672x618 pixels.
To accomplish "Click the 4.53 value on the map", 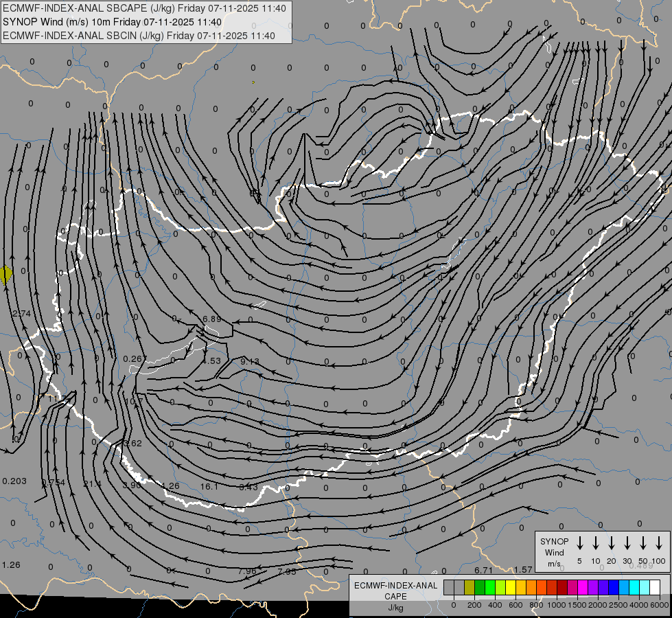I will pos(211,361).
